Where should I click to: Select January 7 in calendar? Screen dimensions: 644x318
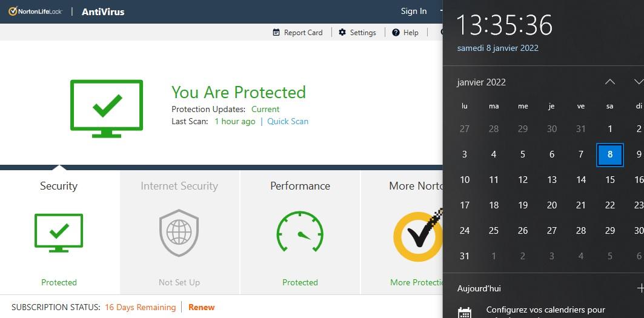pos(581,154)
